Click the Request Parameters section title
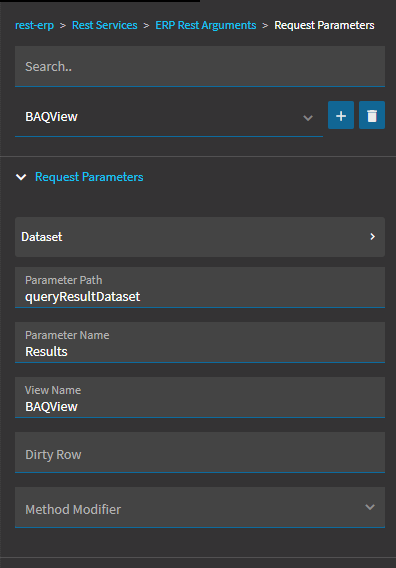Image resolution: width=396 pixels, height=568 pixels. coord(89,177)
